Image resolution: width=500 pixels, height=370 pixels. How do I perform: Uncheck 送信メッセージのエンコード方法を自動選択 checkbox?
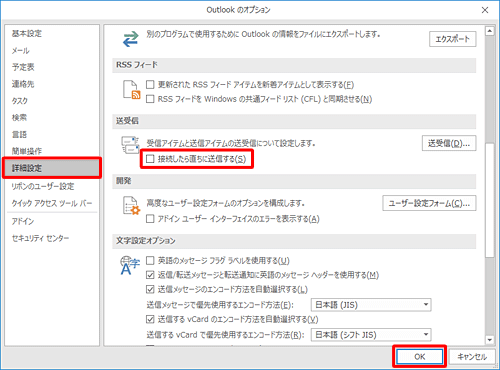150,289
